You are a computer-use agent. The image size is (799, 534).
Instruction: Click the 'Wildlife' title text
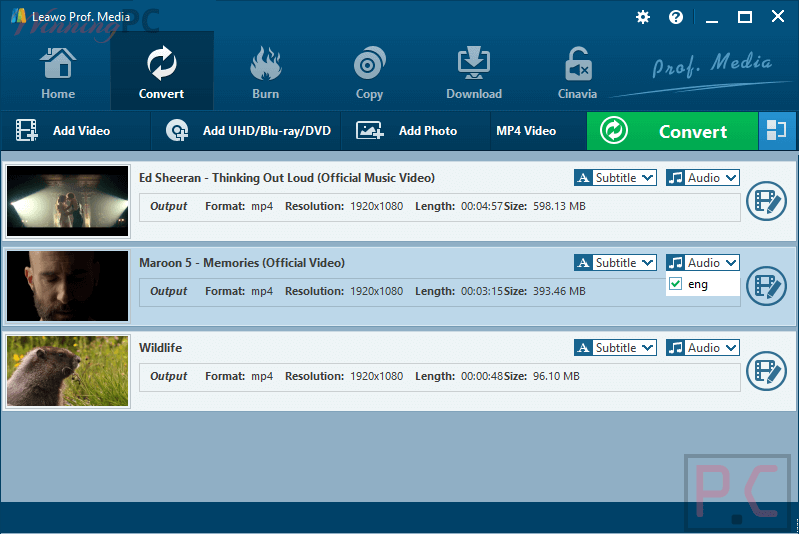coord(161,348)
